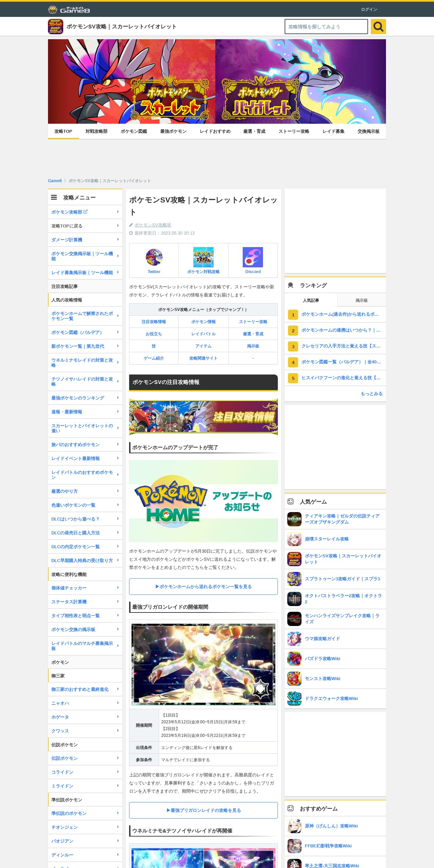The height and width of the screenshot is (868, 434).
Task: Jump to ストーリー攻略 in menu table
Action: coord(253,322)
